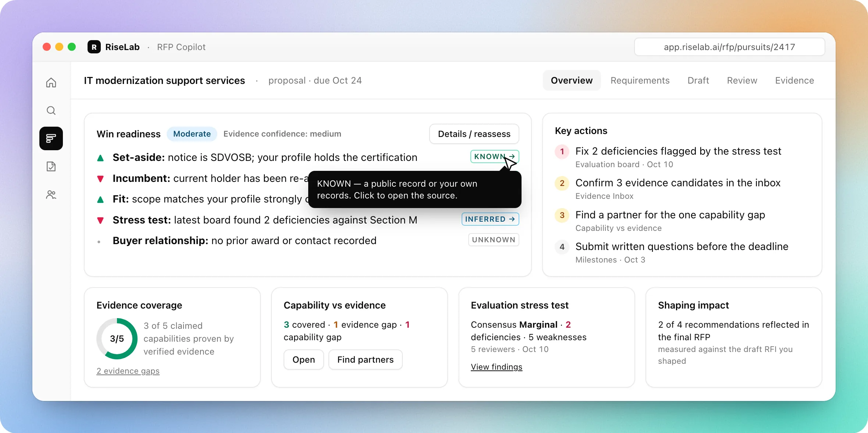868x433 pixels.
Task: Open action Confirm 3 evidence candidates in the inbox
Action: click(x=678, y=183)
